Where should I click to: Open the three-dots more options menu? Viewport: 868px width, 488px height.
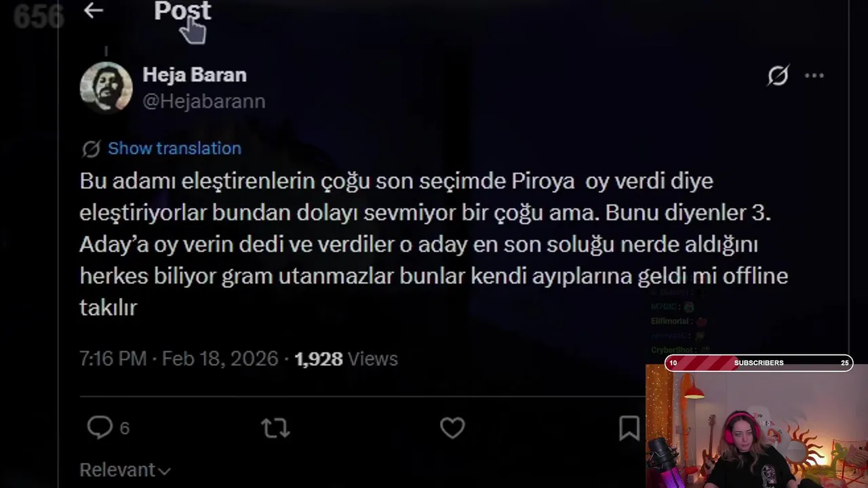pyautogui.click(x=814, y=75)
